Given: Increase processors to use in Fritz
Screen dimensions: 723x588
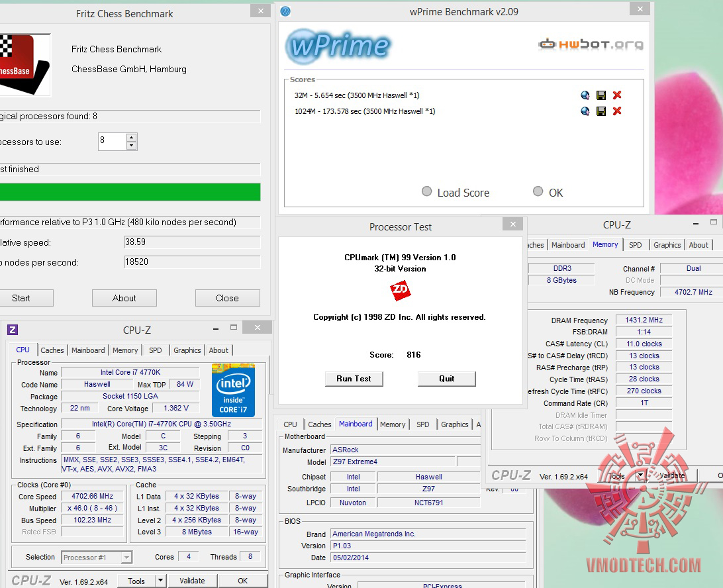Looking at the screenshot, I should click(131, 138).
